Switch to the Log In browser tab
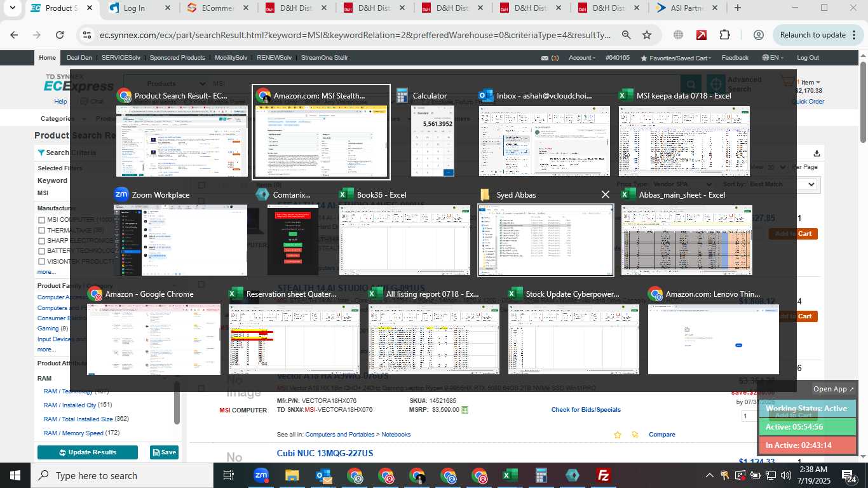 pyautogui.click(x=140, y=8)
